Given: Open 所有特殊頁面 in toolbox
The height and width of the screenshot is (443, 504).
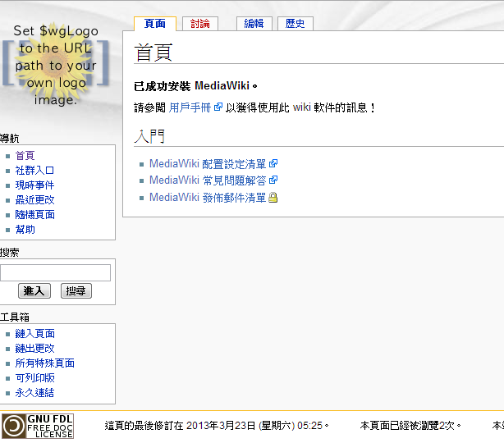Looking at the screenshot, I should pos(44,363).
